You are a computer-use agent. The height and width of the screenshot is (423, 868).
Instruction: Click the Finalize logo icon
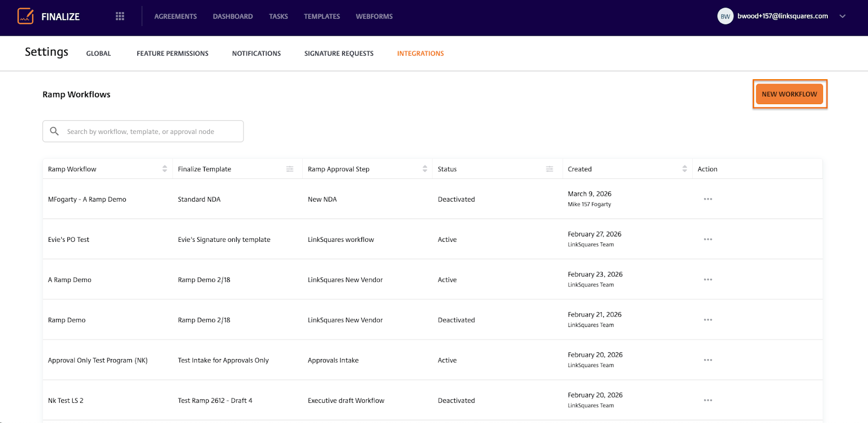(25, 16)
